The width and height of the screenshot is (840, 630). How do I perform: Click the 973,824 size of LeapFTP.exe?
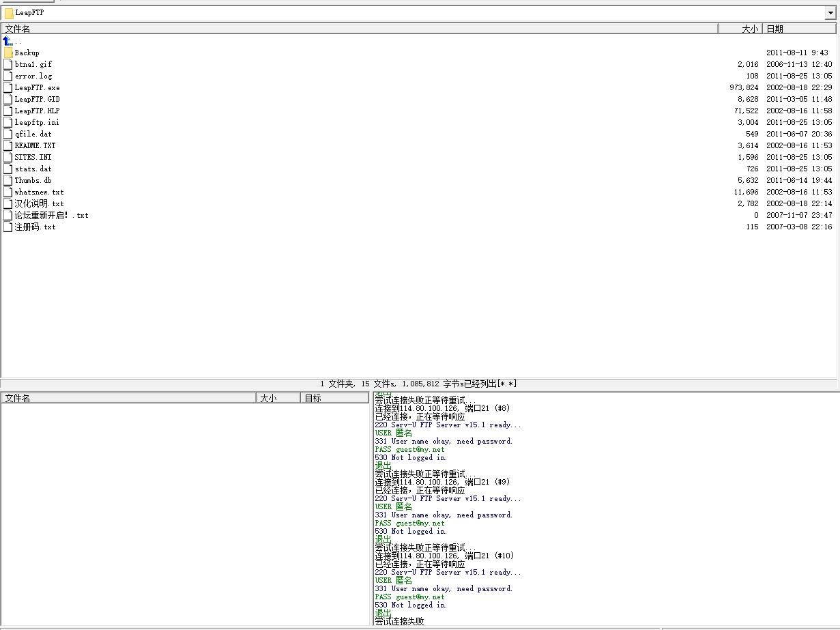click(x=744, y=87)
